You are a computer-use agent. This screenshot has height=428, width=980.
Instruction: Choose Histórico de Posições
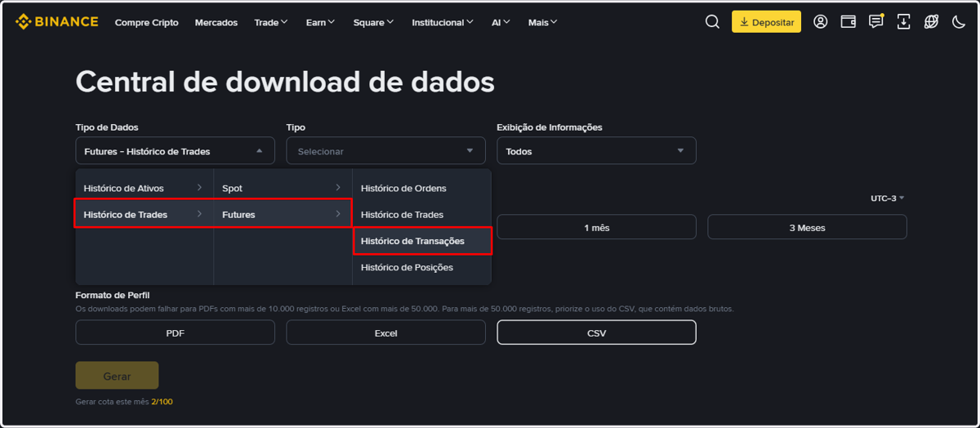click(421, 267)
